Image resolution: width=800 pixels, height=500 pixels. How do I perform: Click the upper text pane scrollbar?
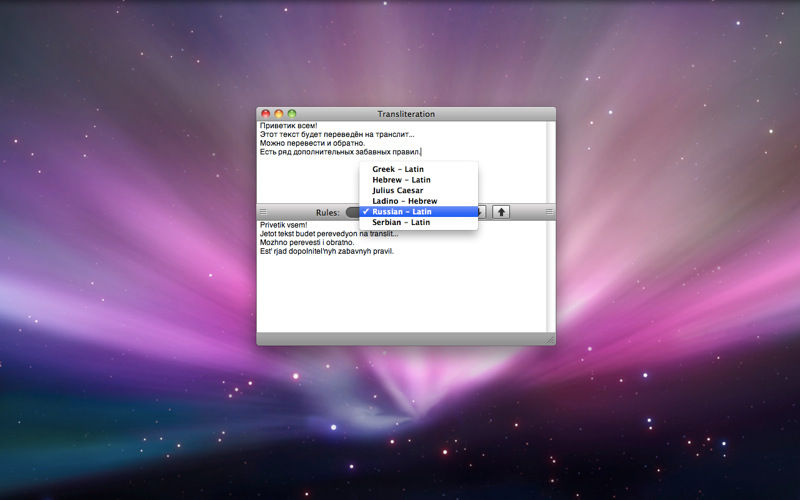pyautogui.click(x=550, y=160)
